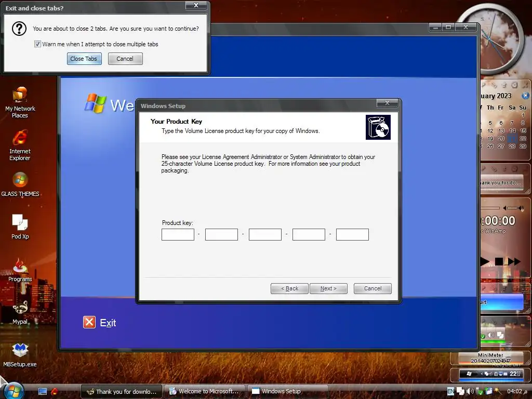
Task: Maximize the Welcome to Microsoft window
Action: (x=448, y=27)
